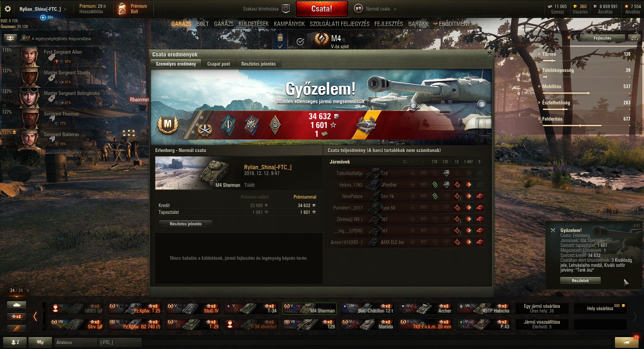Select the StuG IV tank in carousel
Image resolution: width=644 pixels, height=349 pixels.
193,308
